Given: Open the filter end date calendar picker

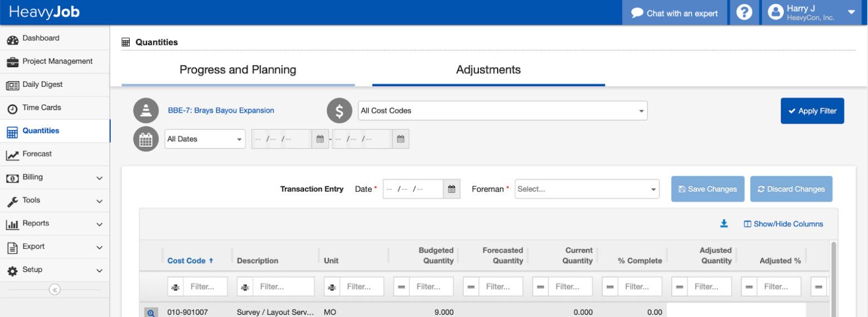Looking at the screenshot, I should point(400,139).
